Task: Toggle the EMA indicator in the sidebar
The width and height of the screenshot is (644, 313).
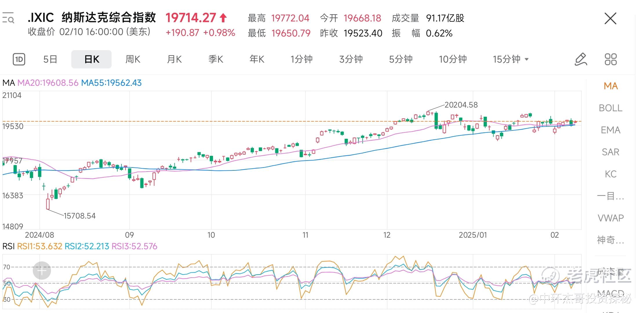Action: [610, 130]
